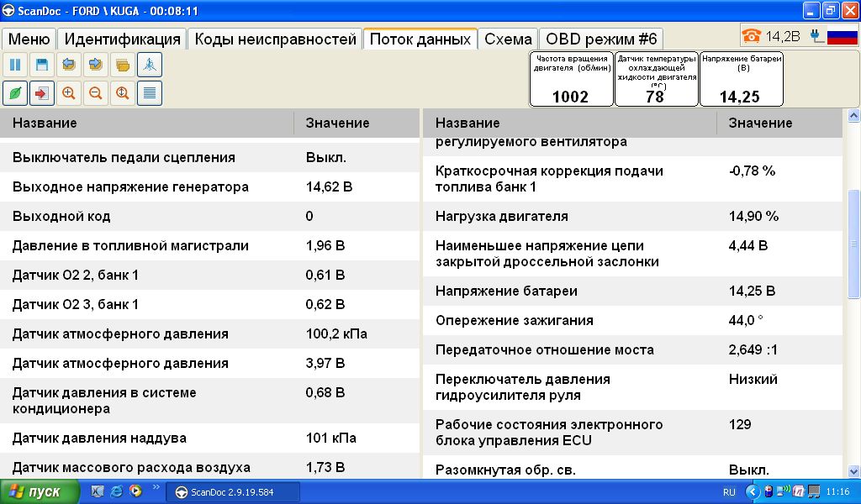Image resolution: width=861 pixels, height=504 pixels.
Task: Switch to OBD режим #6 tab
Action: (x=600, y=39)
